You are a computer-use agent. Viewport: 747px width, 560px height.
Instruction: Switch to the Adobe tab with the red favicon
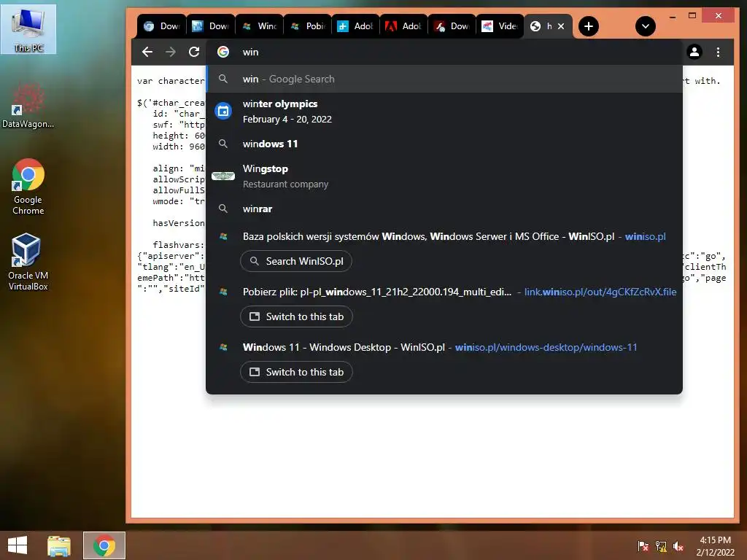tap(404, 26)
